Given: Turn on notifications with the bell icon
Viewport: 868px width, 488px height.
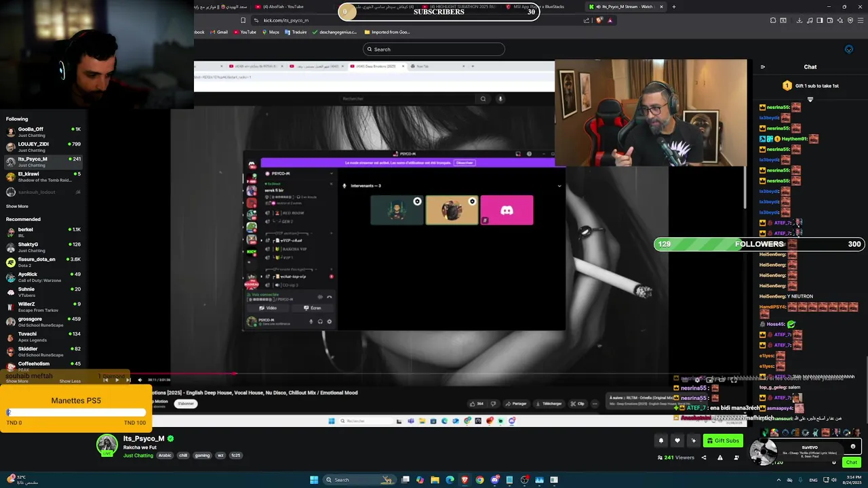Looking at the screenshot, I should point(660,441).
